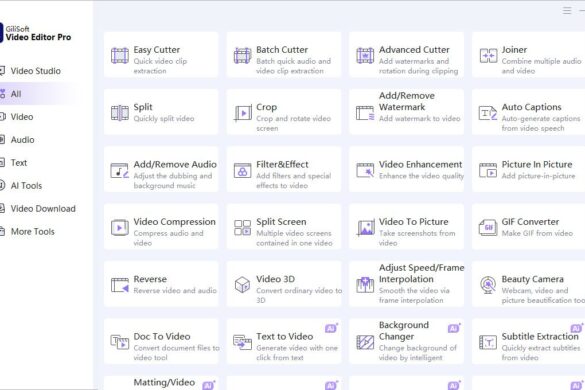Click the Background Changer icon
The width and height of the screenshot is (585, 390).
point(365,342)
